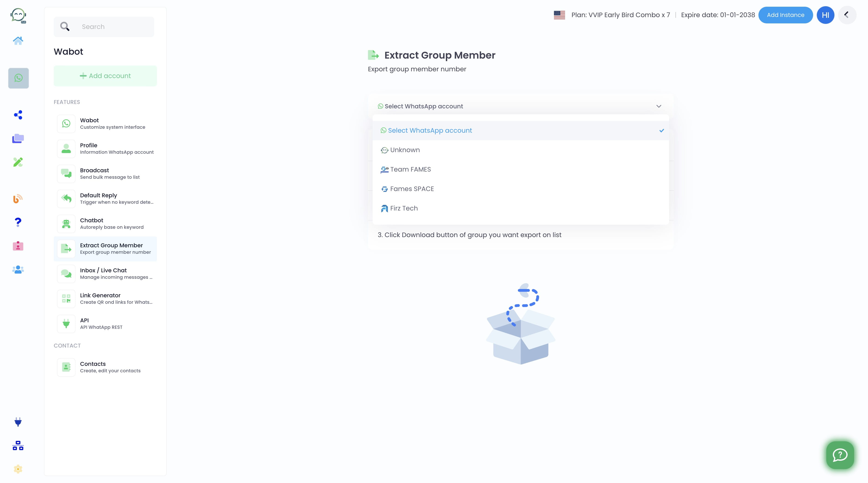Image resolution: width=868 pixels, height=483 pixels.
Task: Choose the Fames SPACE account option
Action: 521,189
